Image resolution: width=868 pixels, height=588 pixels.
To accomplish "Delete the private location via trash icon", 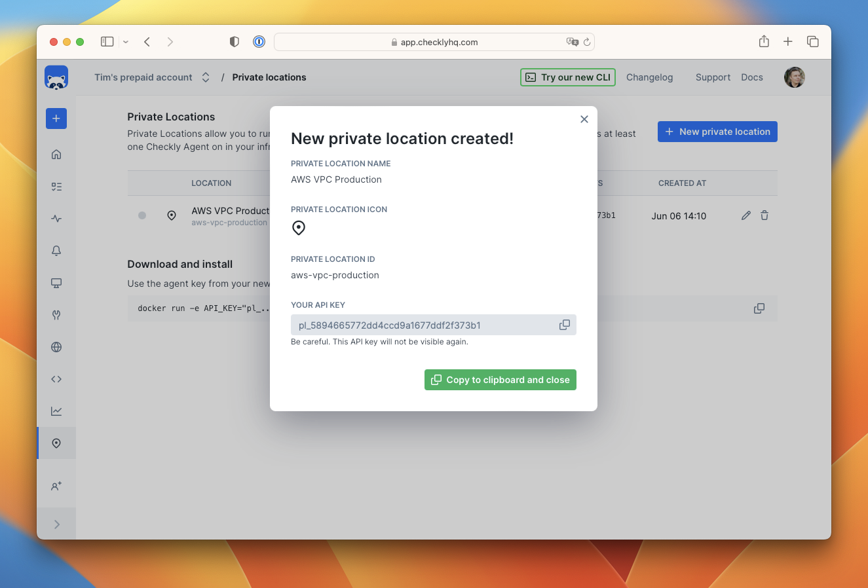I will [764, 215].
